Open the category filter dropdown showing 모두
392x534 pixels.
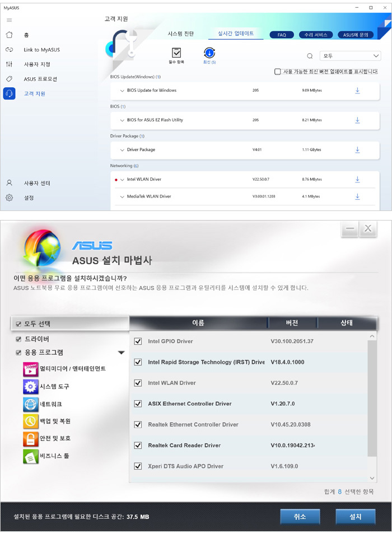(x=350, y=56)
